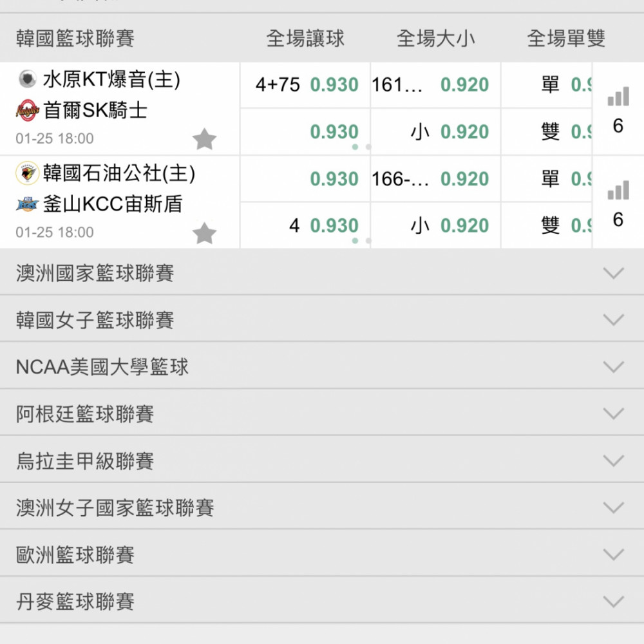Open the 阿根廷籃球聯賽 list

coord(613,413)
